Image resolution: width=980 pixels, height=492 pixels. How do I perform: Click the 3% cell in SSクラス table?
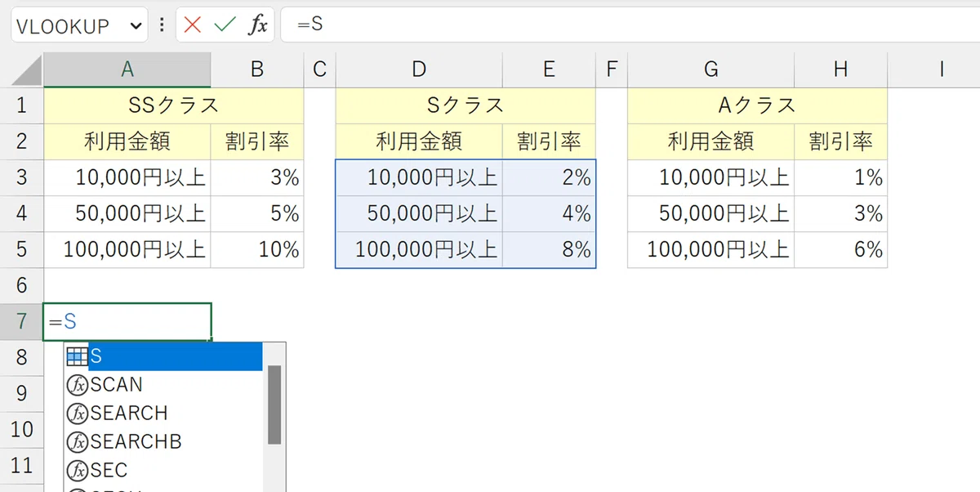pyautogui.click(x=257, y=177)
